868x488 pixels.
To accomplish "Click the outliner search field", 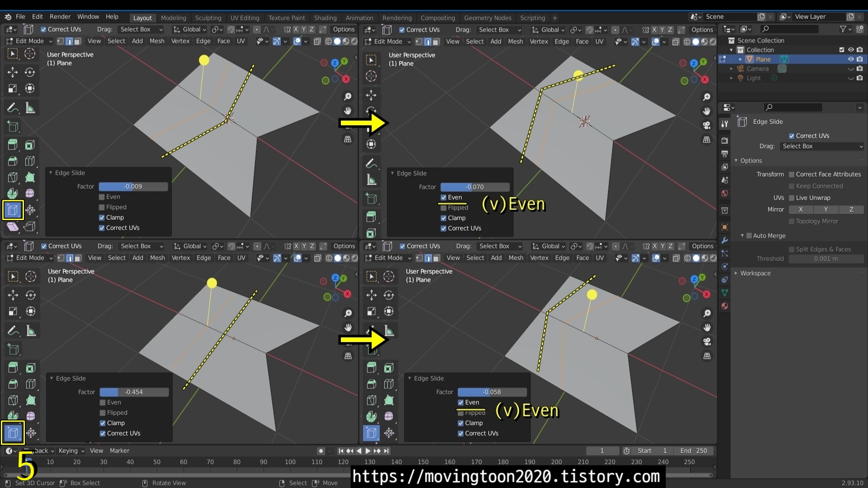I will [x=789, y=29].
